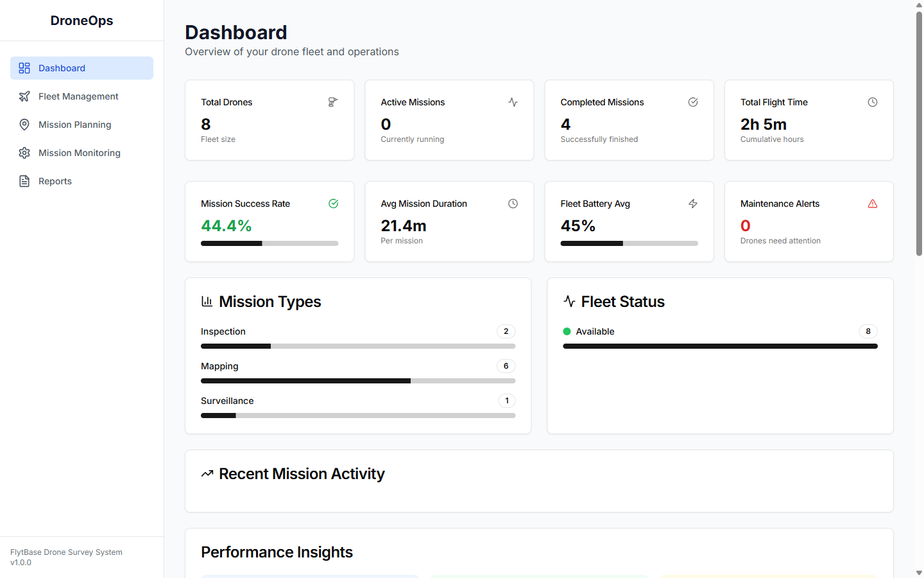Click the scrollbar down arrow
The image size is (924, 578).
click(x=919, y=572)
